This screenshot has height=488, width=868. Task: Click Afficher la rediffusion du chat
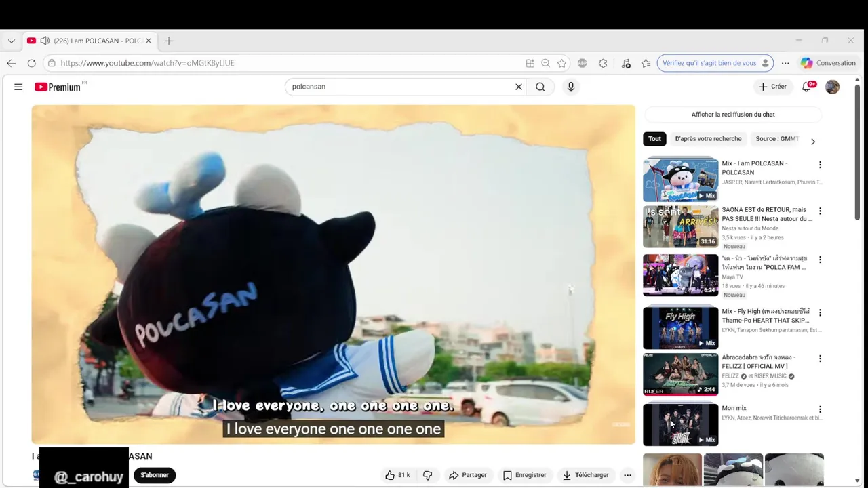pyautogui.click(x=733, y=115)
